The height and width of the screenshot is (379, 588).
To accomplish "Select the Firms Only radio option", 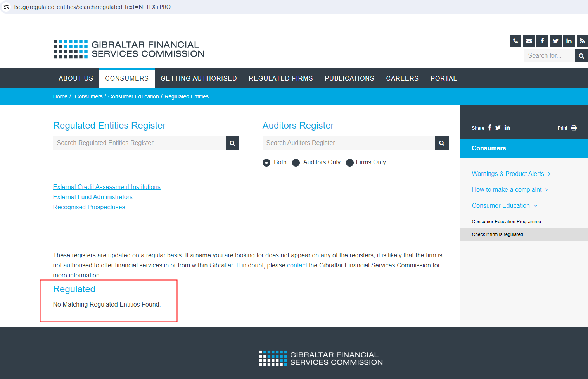I will [350, 163].
